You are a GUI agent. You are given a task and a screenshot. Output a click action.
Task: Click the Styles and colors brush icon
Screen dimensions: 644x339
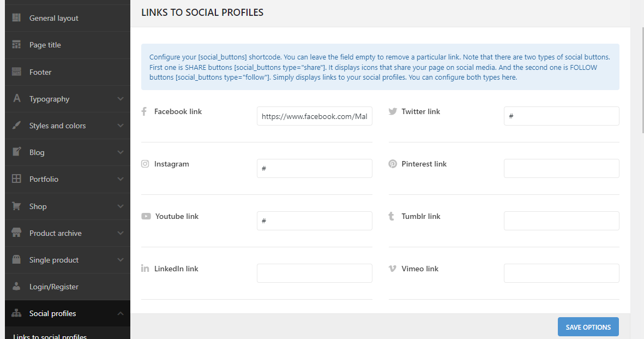point(16,126)
